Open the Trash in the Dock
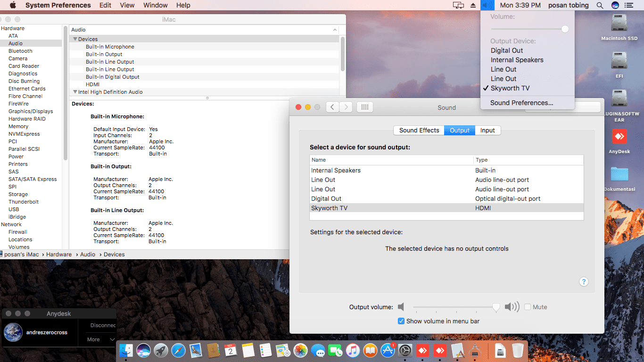 pos(518,350)
